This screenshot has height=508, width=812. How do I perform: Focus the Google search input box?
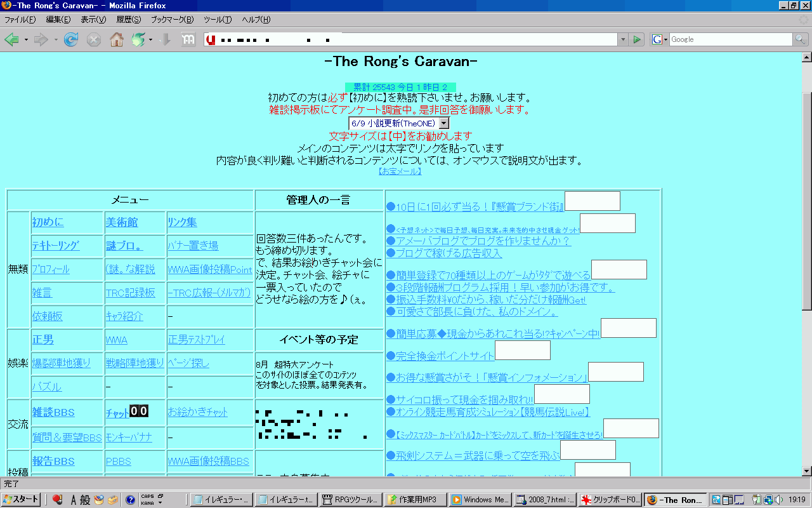pos(730,39)
